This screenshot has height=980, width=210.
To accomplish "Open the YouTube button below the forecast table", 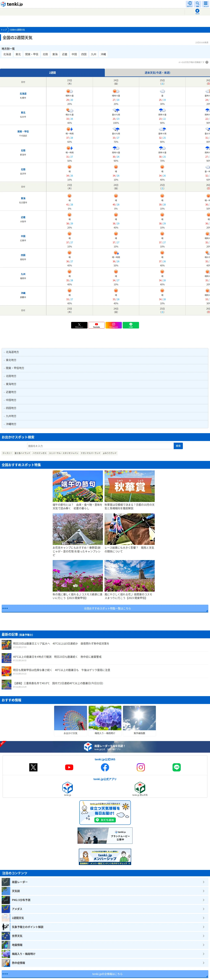I will [96, 325].
